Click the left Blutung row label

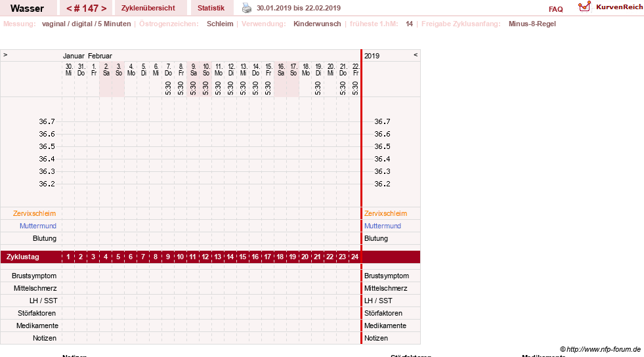[x=45, y=238]
